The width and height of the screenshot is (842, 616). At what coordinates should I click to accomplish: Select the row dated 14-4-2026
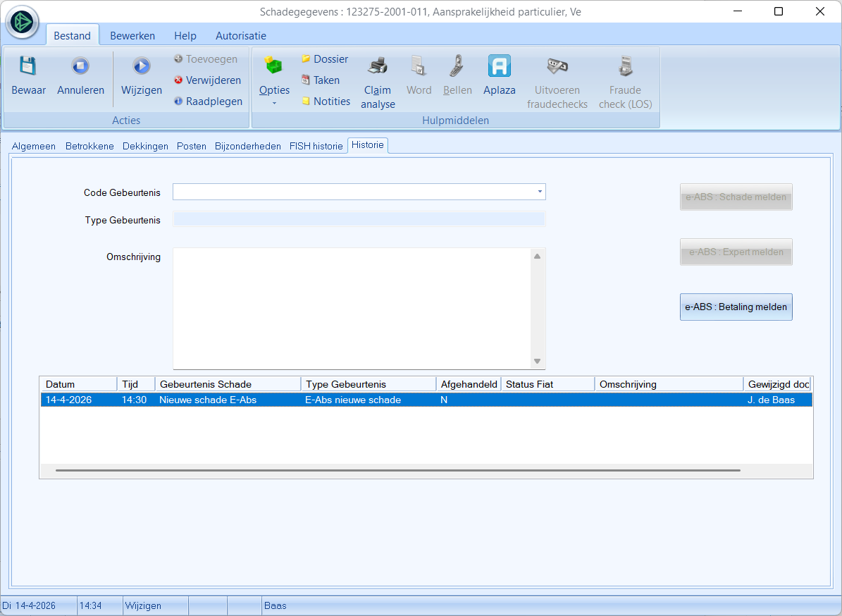pos(426,400)
